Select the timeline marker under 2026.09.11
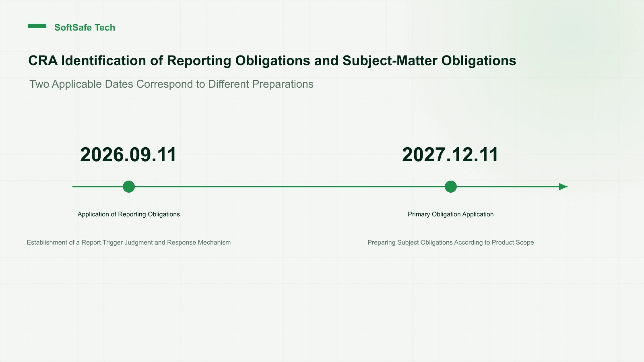The width and height of the screenshot is (644, 362). [x=129, y=187]
